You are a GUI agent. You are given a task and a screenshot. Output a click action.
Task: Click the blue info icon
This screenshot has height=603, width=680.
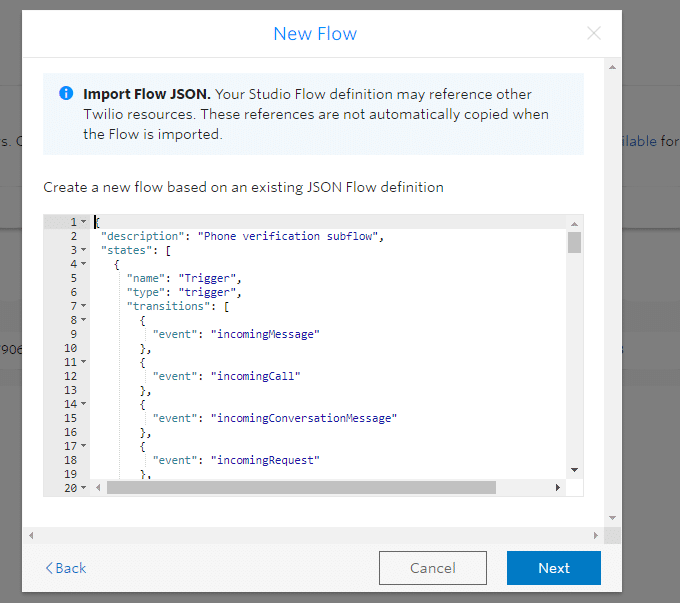click(66, 93)
